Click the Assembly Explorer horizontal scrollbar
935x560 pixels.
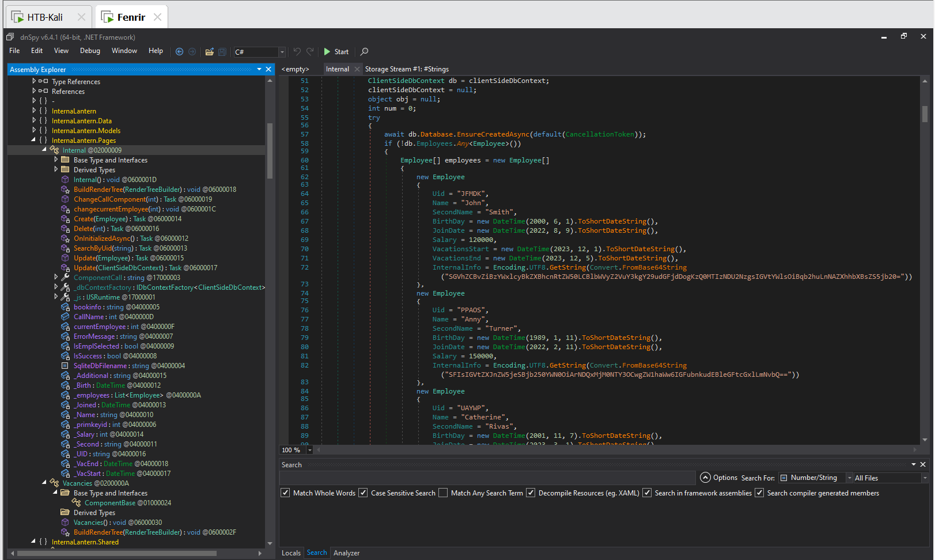pyautogui.click(x=117, y=553)
